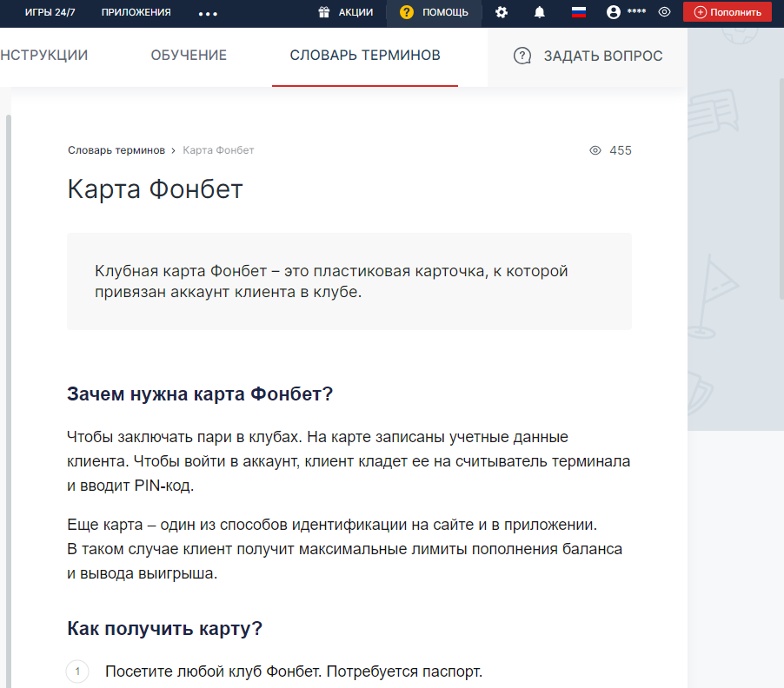
Task: Open settings via the gear icon
Action: [x=502, y=12]
